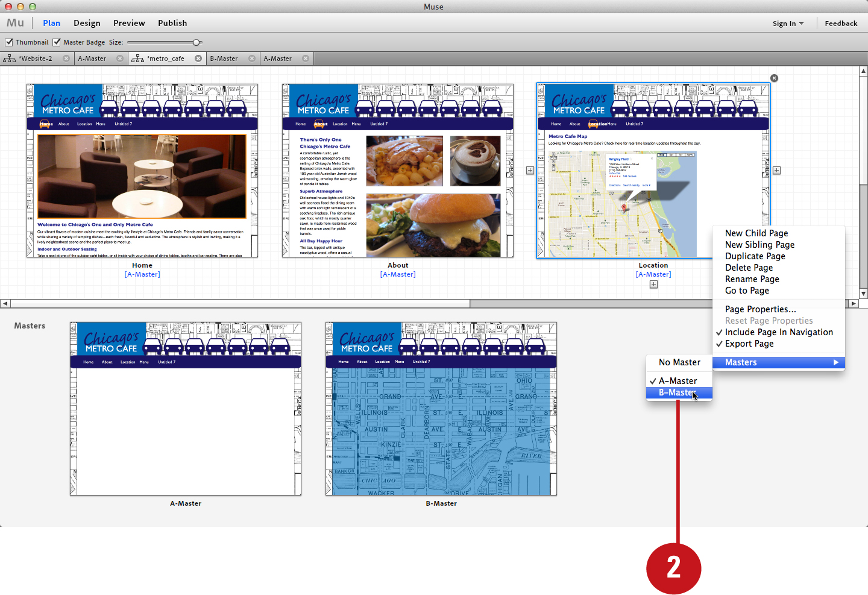The image size is (868, 595).
Task: Select the Home page thumbnail
Action: [x=142, y=171]
